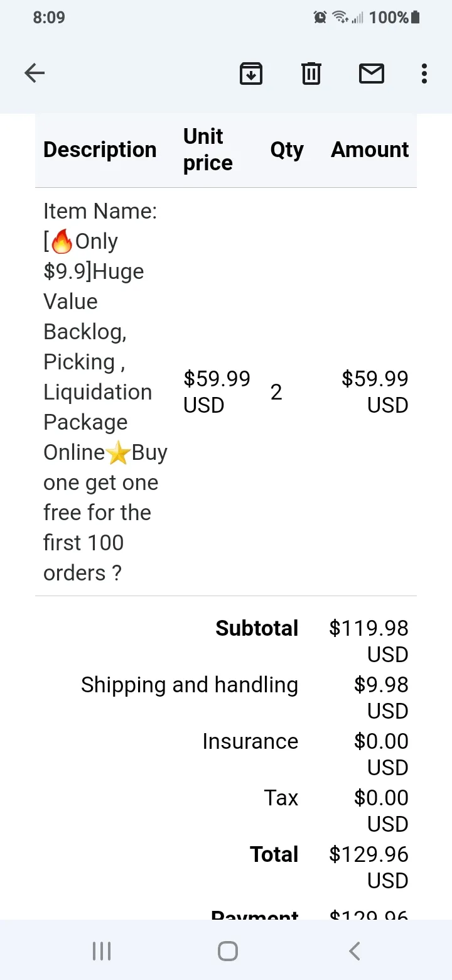Select the Description column header
This screenshot has height=980, width=452.
100,150
